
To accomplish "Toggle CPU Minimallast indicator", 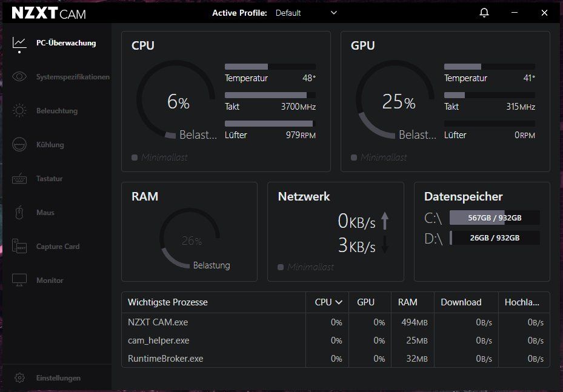I will point(135,158).
